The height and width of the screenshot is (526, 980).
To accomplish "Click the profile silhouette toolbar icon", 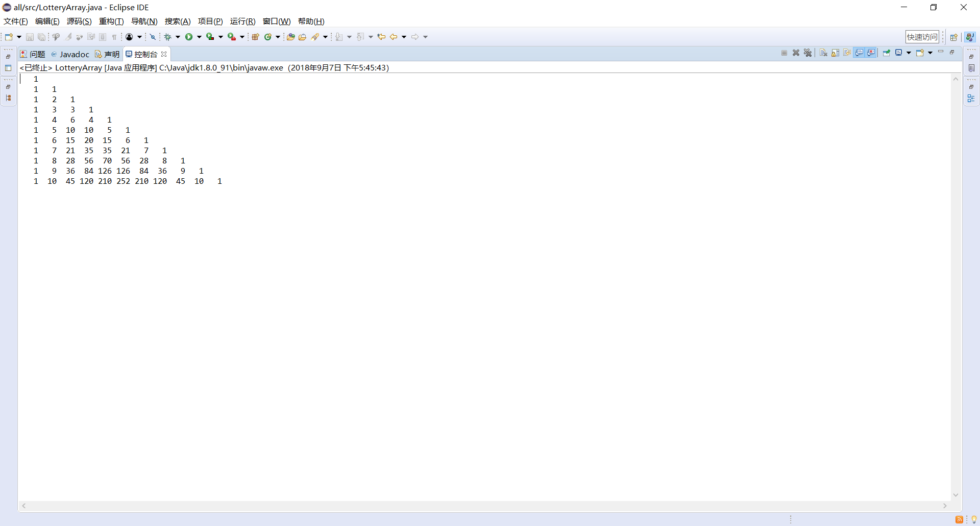I will coord(129,37).
